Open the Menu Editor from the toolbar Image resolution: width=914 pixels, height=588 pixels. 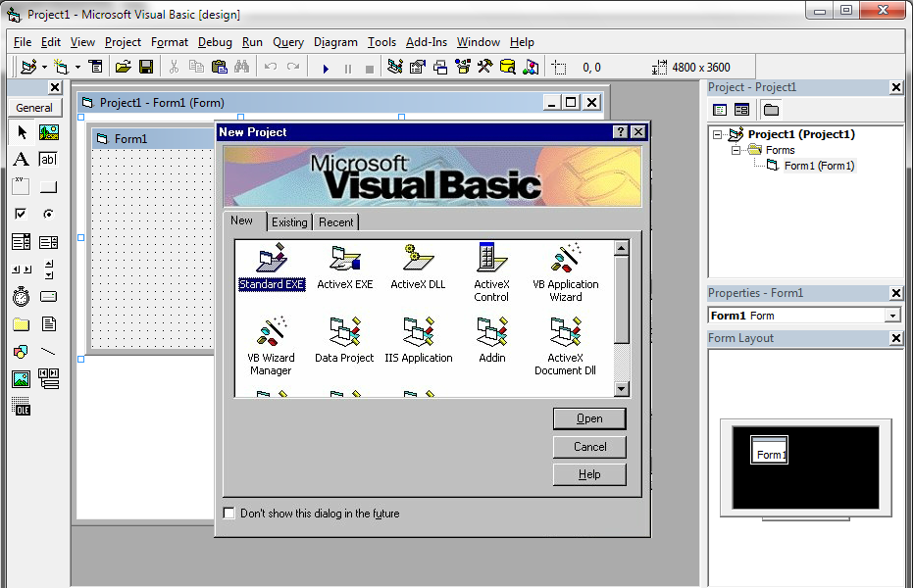[95, 66]
